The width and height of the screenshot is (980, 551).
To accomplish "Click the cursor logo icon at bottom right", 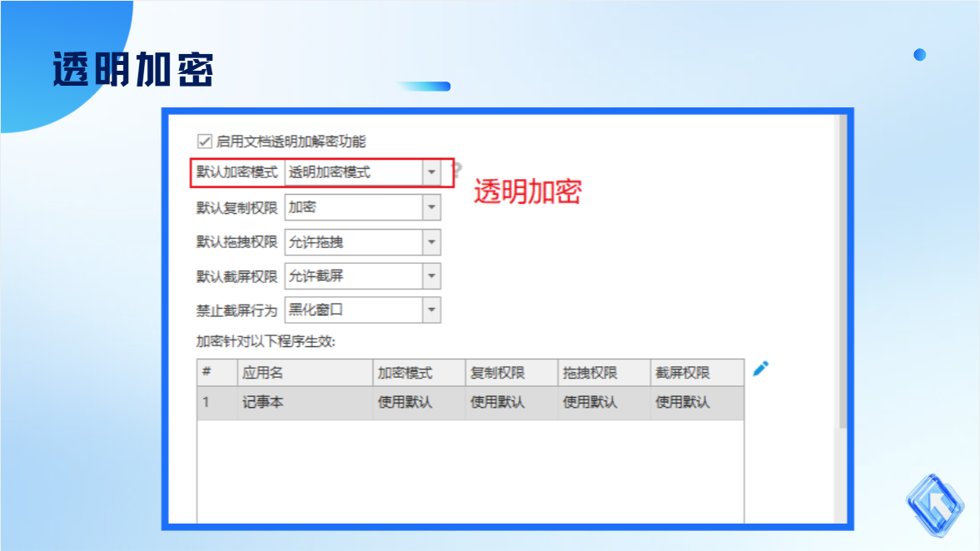I will [x=935, y=504].
